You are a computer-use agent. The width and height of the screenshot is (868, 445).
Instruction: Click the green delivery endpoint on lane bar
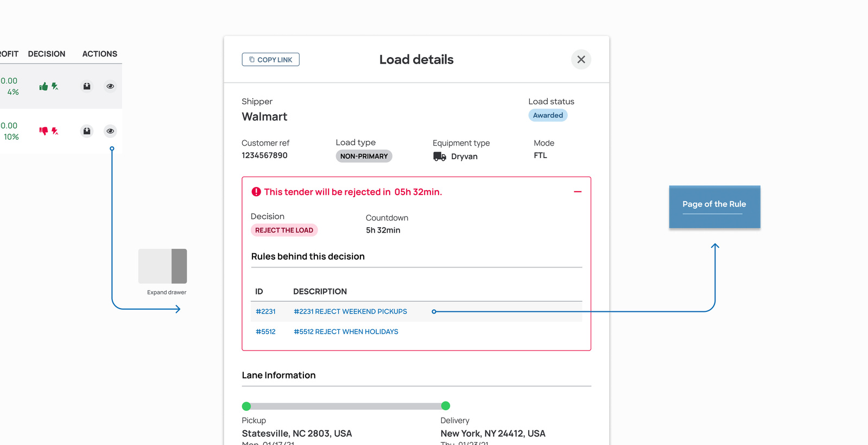[x=446, y=406]
